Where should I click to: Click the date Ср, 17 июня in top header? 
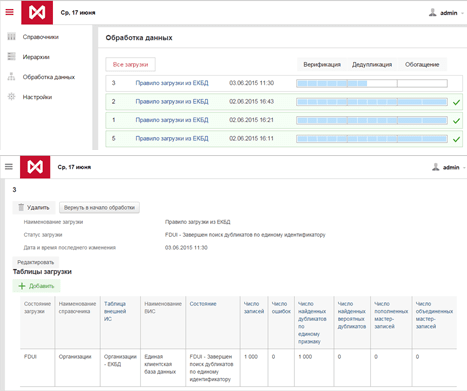coord(78,13)
